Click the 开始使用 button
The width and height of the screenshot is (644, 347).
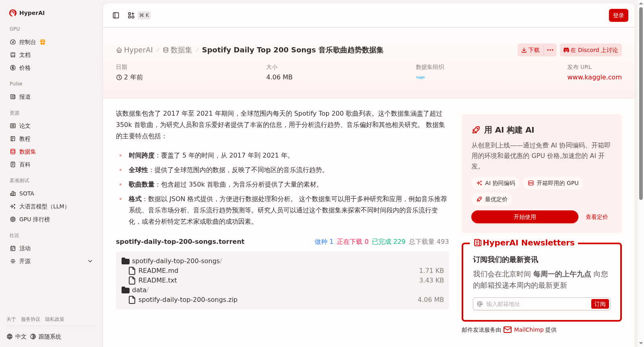pos(525,217)
